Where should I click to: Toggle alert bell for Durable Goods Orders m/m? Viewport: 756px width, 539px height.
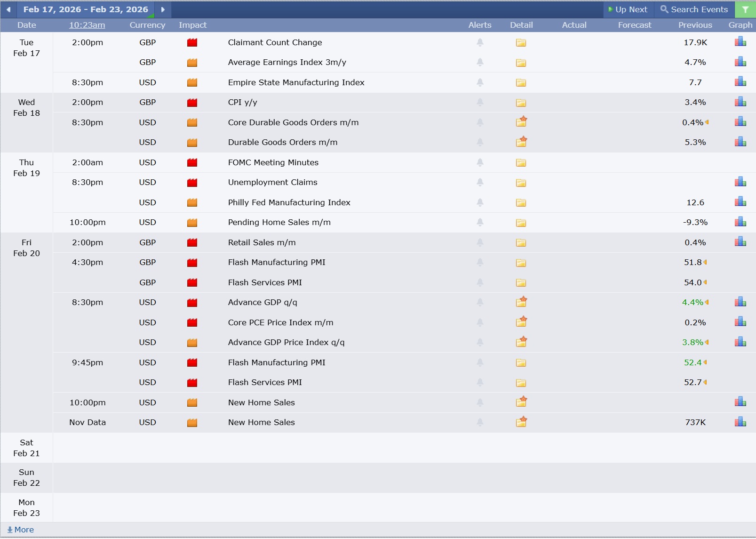[480, 142]
